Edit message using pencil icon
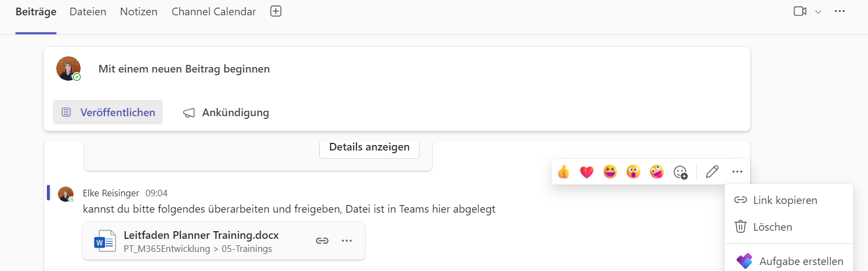This screenshot has width=868, height=271. [712, 172]
